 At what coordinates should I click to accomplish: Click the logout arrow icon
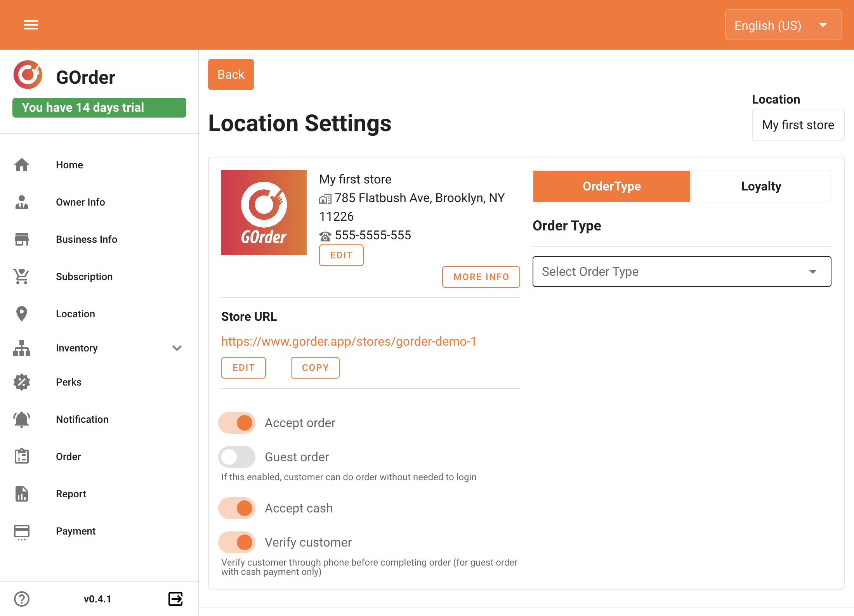(x=176, y=599)
